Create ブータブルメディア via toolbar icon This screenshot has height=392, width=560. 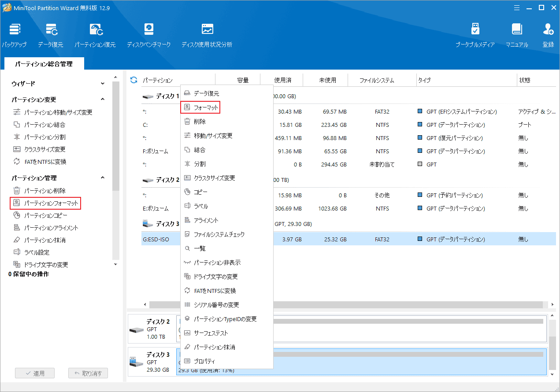pyautogui.click(x=475, y=35)
